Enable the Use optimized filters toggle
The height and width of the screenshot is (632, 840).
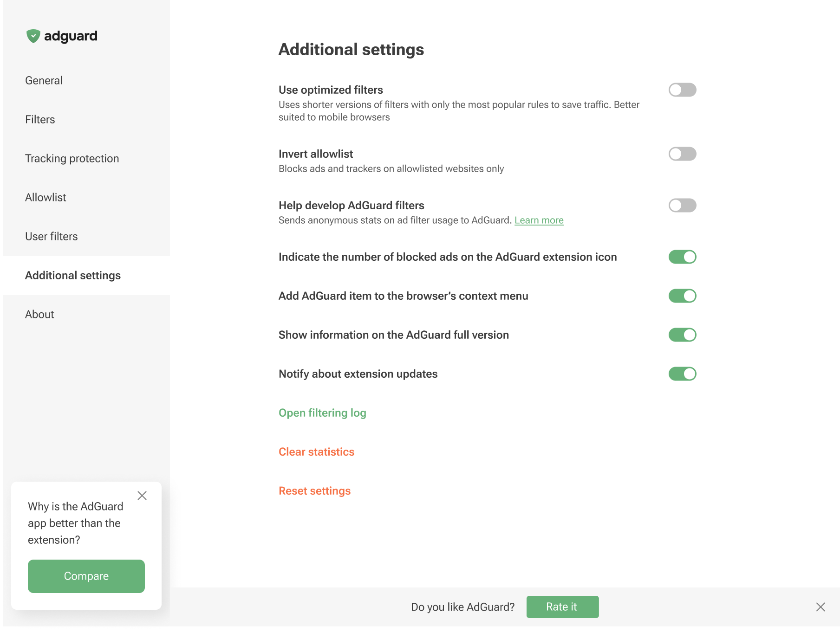tap(682, 90)
